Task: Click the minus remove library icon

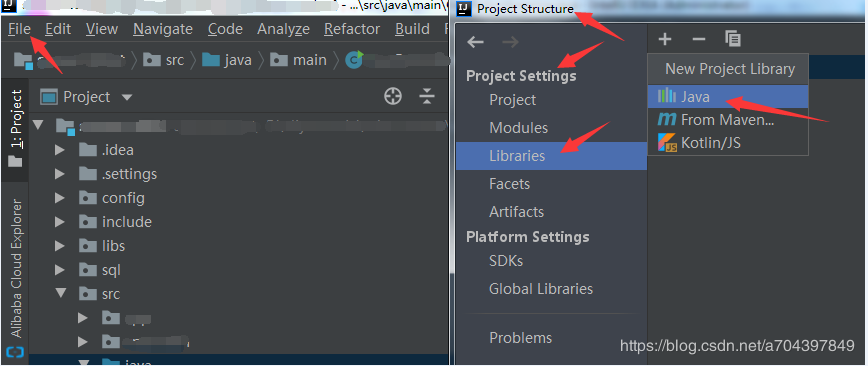Action: [699, 39]
